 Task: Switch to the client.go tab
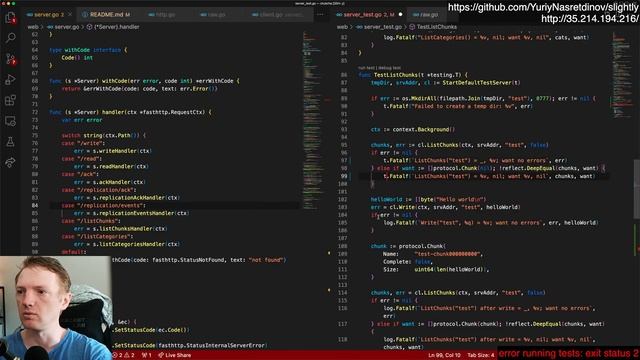pos(278,14)
